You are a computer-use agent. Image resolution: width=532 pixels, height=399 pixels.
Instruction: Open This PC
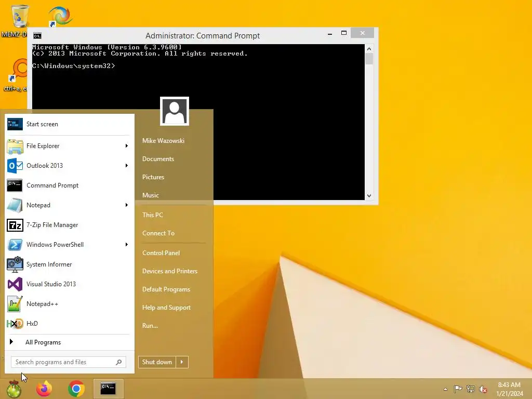coord(153,215)
